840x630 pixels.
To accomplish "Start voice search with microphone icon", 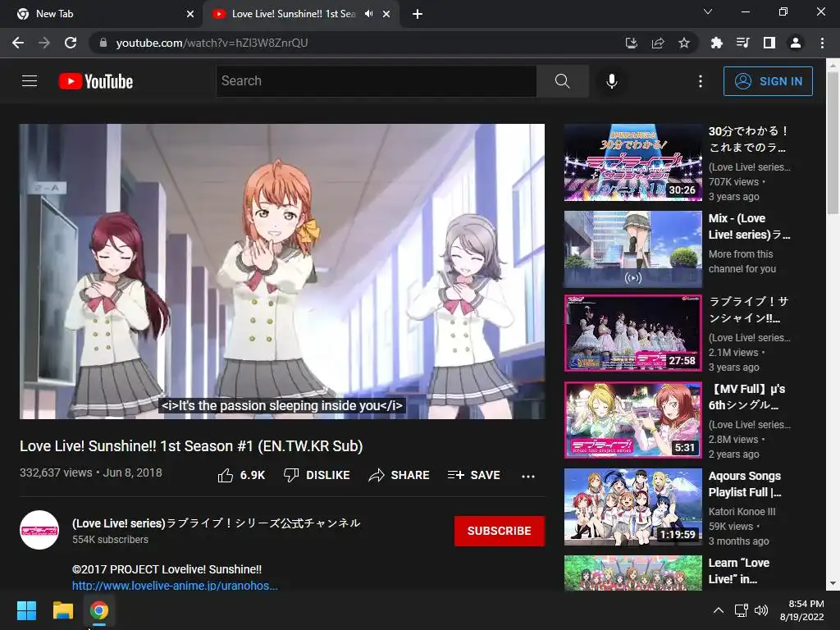I will [x=612, y=81].
